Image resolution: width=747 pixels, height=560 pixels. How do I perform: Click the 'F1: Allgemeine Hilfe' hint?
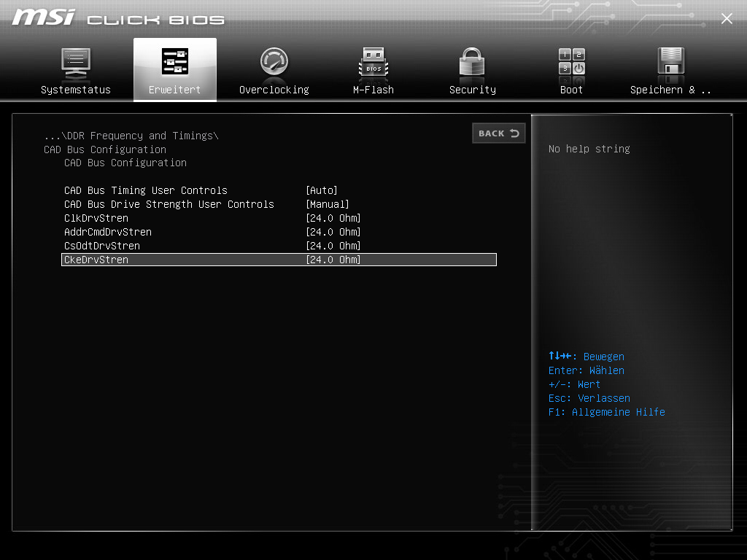pyautogui.click(x=606, y=412)
